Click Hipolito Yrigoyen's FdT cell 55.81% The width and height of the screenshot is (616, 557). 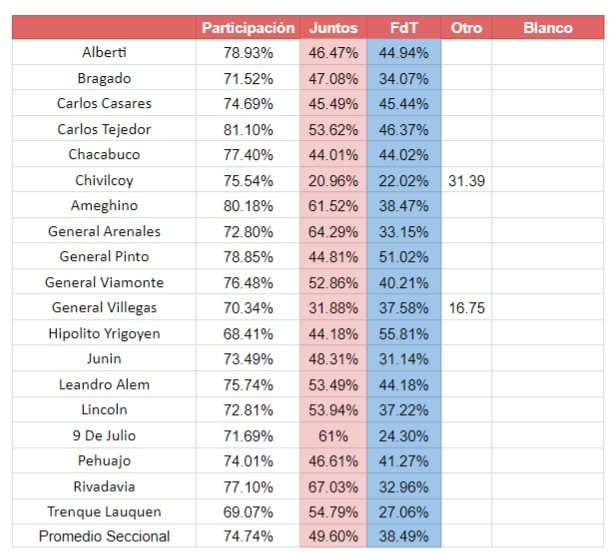click(404, 333)
